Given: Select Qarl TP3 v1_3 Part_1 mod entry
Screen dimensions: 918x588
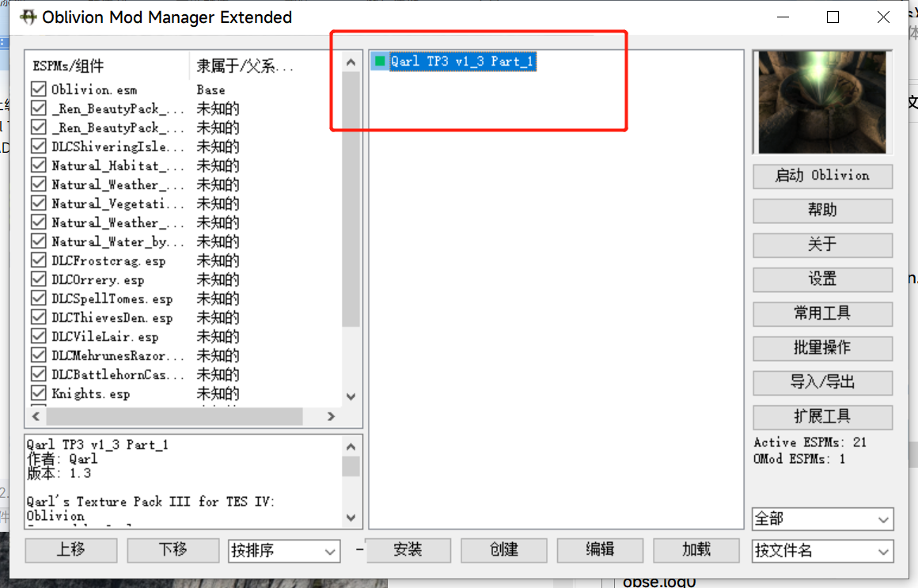Looking at the screenshot, I should [x=463, y=61].
